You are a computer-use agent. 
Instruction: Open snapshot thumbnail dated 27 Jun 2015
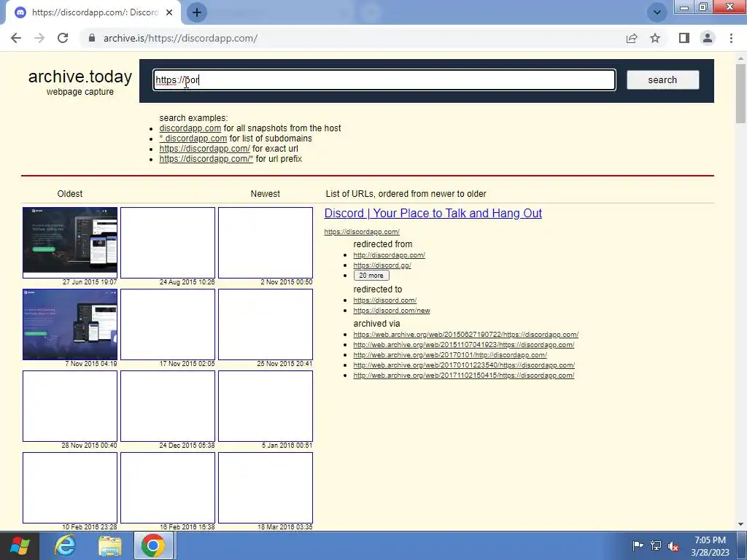(70, 243)
